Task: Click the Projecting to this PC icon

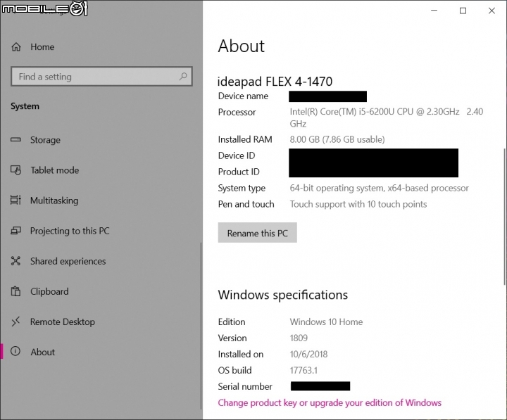Action: [x=15, y=230]
